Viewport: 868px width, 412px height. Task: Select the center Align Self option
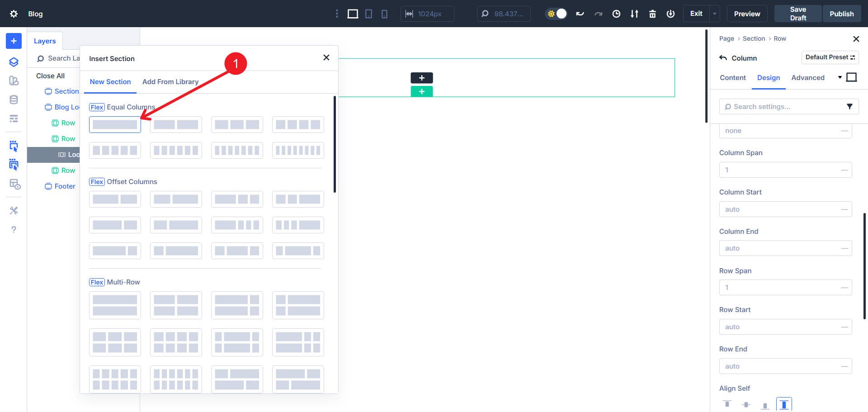click(746, 404)
